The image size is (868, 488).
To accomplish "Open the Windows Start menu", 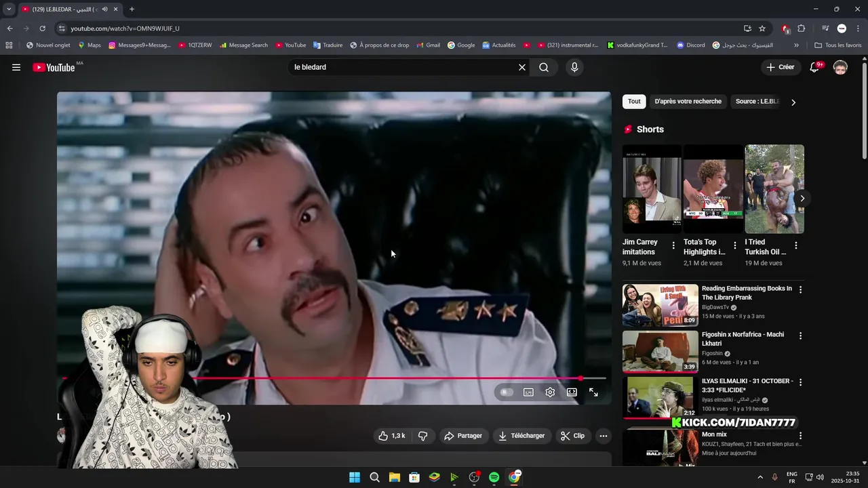I will tap(355, 477).
